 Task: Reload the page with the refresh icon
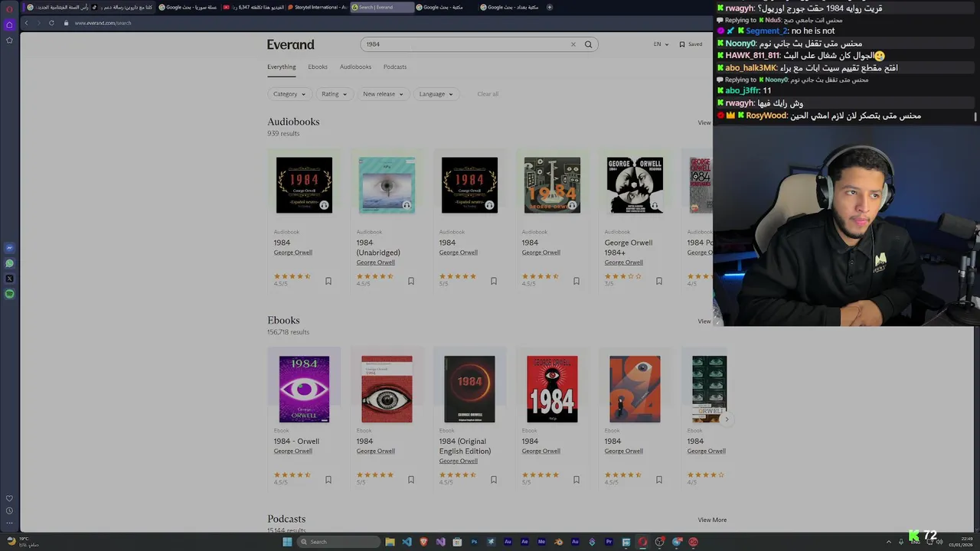(51, 23)
